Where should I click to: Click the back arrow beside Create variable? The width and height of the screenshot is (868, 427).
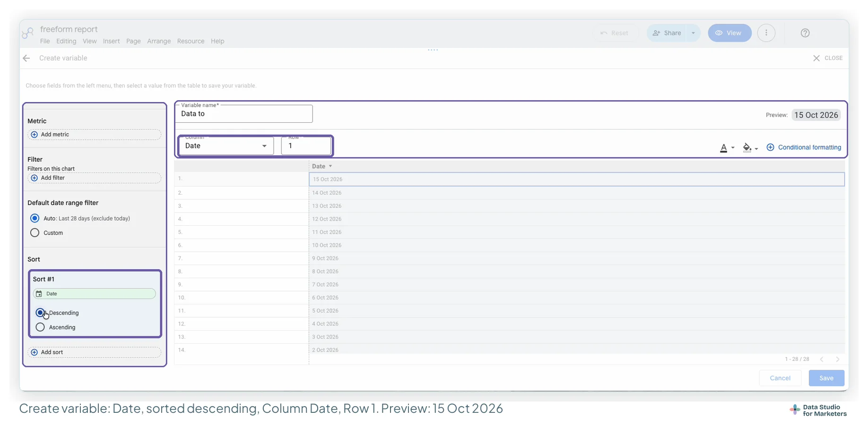click(x=26, y=58)
